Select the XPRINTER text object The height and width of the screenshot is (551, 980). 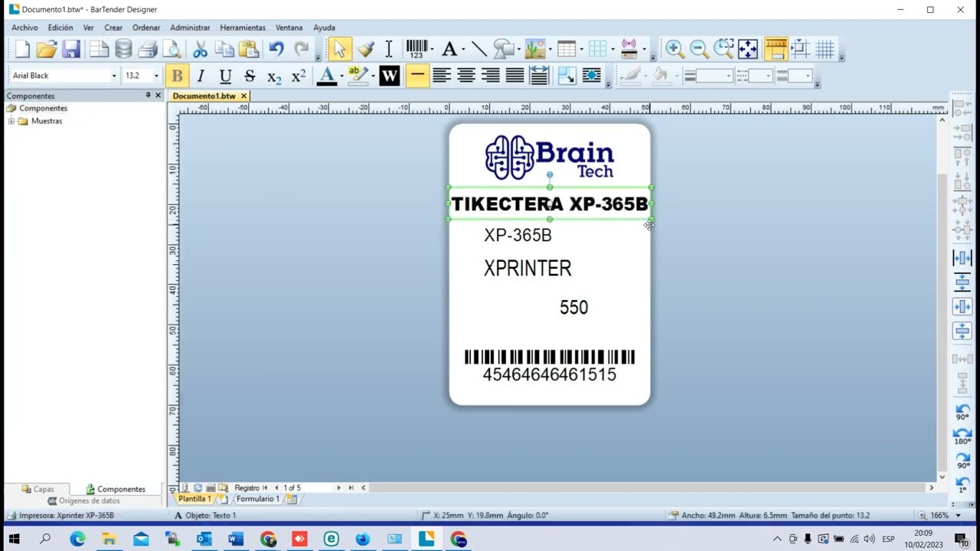point(528,268)
